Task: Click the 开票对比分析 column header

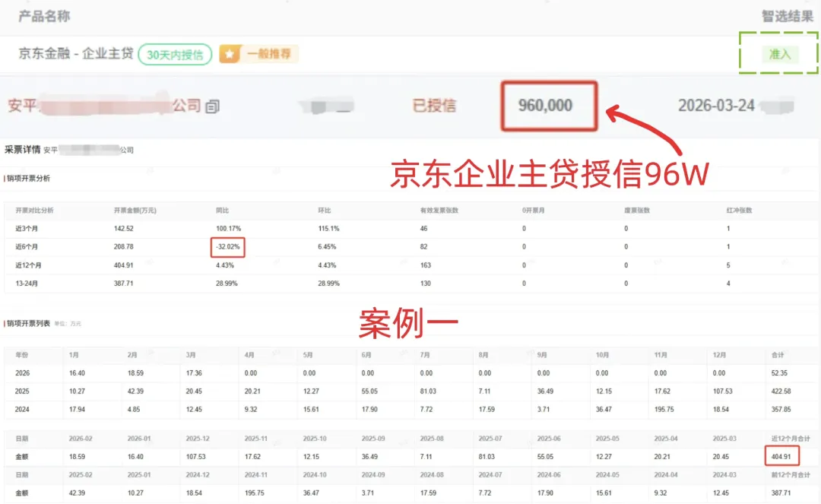Action: (34, 211)
